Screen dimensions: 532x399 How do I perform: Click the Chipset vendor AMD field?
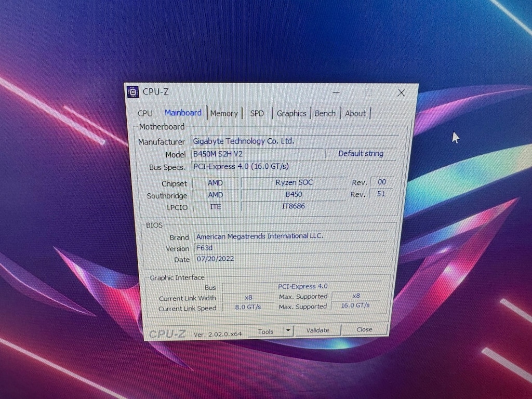coord(216,183)
